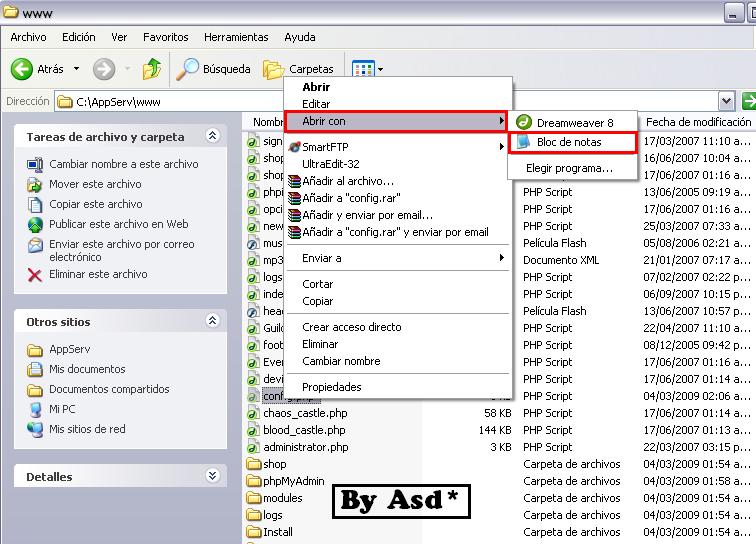
Task: Click phpMyAdmin folder icon
Action: [x=254, y=481]
